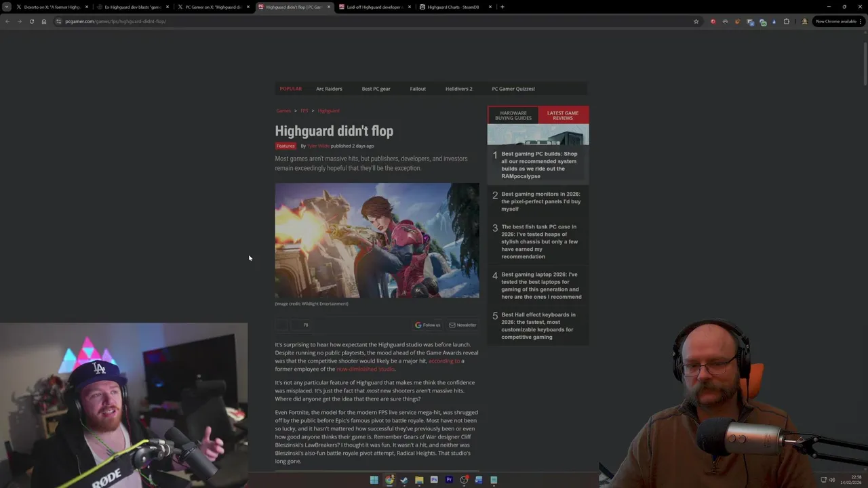Open 'Best gaming PC builds' sidebar article
Viewport: 868px width, 488px height.
(x=540, y=165)
